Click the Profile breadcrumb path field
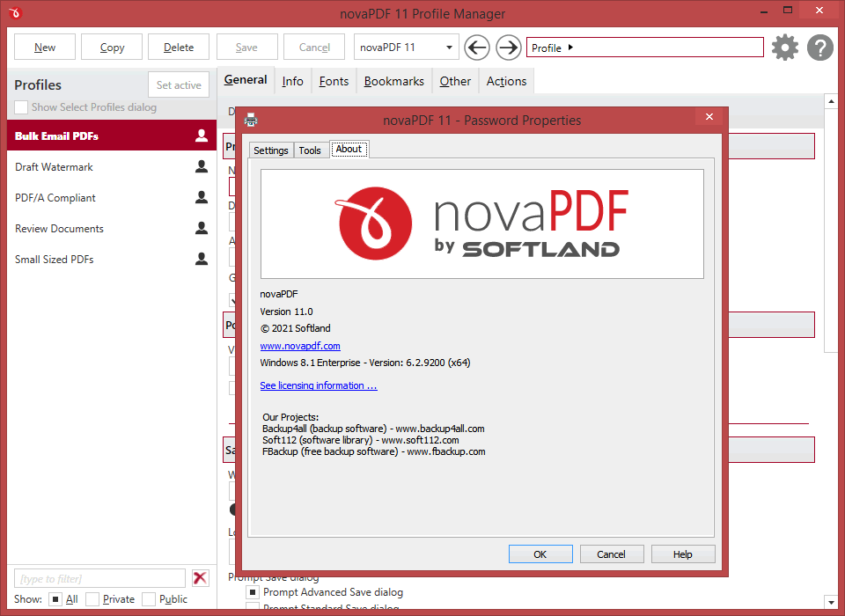The width and height of the screenshot is (845, 616). point(644,47)
